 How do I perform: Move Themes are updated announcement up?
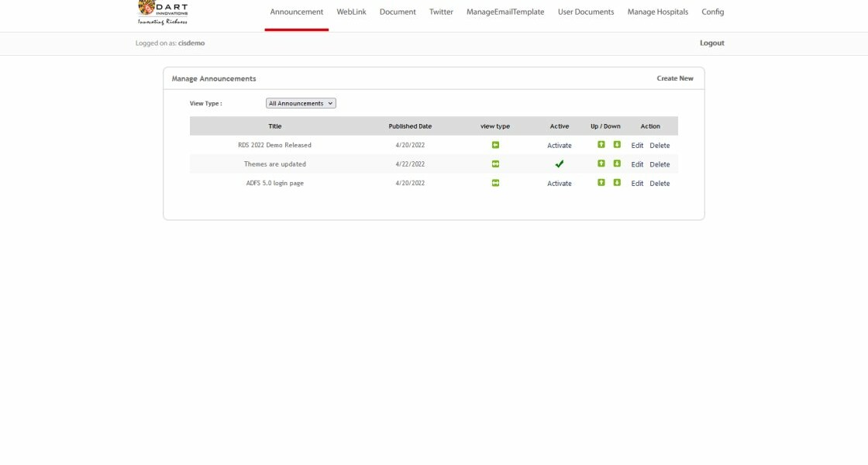pos(601,164)
